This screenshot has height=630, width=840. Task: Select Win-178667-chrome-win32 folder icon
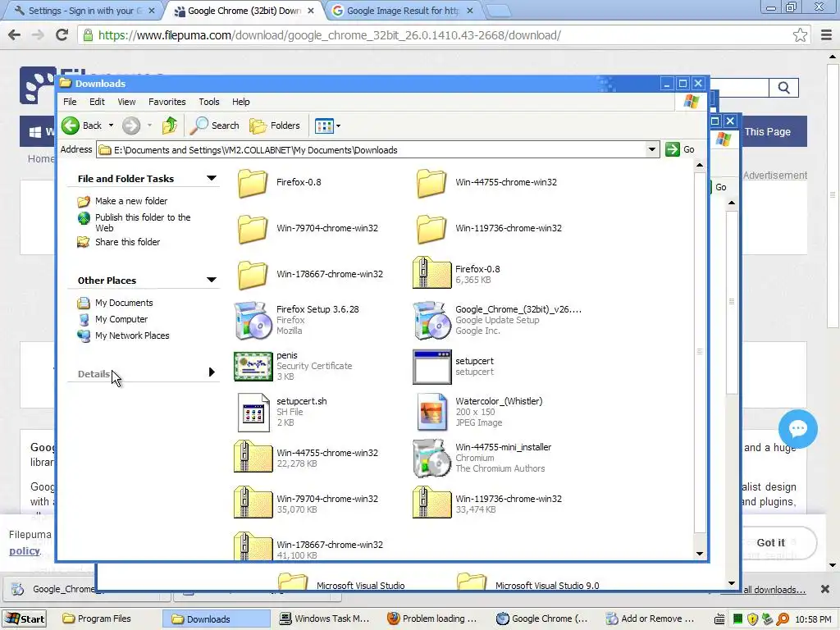253,275
